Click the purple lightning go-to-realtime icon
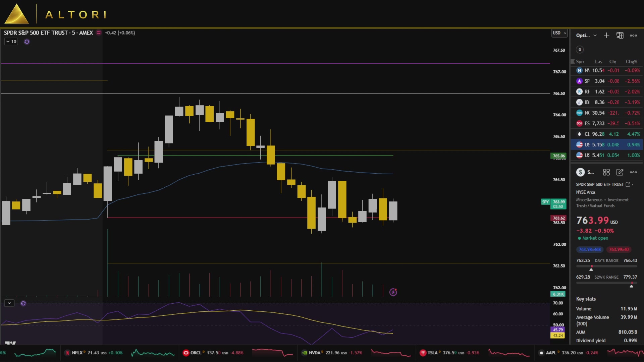644x362 pixels. pos(393,292)
